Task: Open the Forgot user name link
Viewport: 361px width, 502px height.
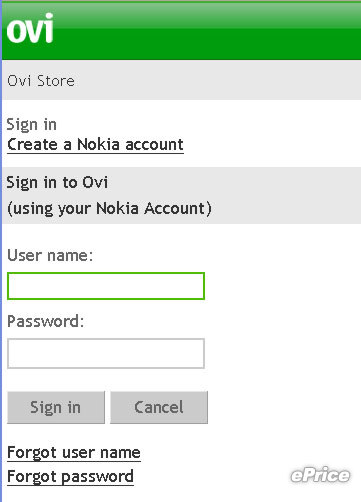Action: point(74,453)
